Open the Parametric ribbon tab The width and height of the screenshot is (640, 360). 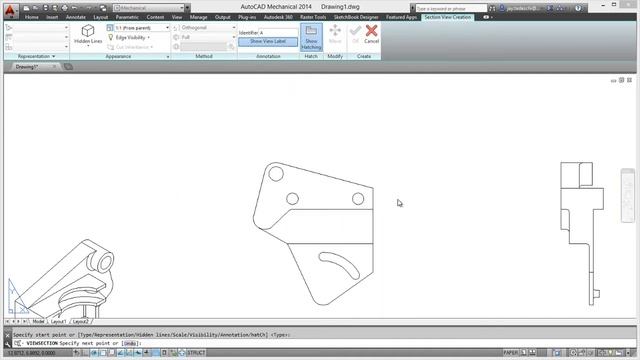pos(127,17)
